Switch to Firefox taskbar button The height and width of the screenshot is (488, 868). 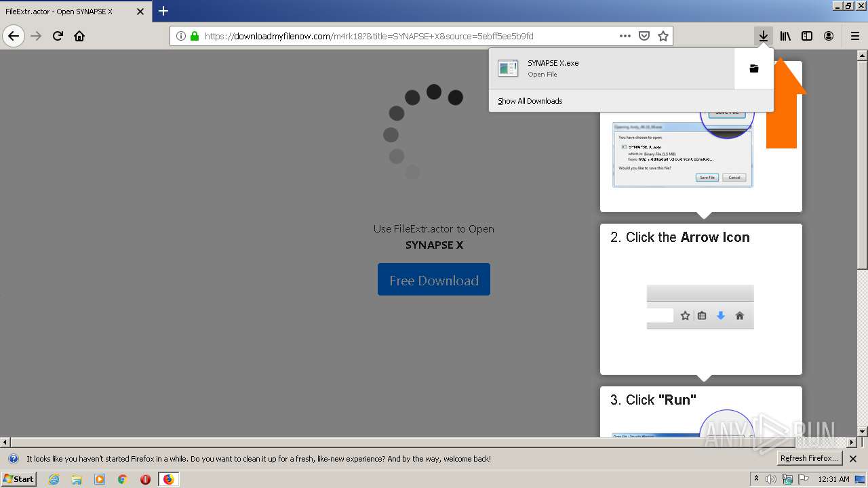(168, 479)
